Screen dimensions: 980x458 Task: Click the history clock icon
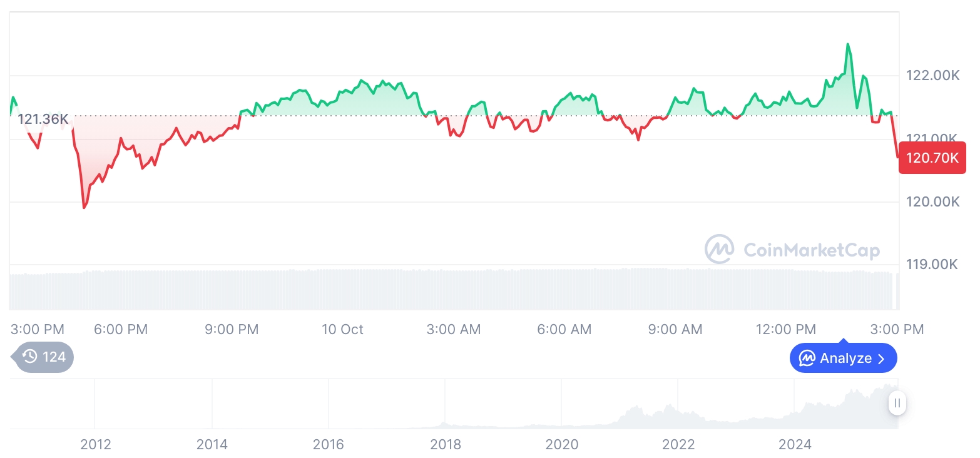(x=30, y=357)
